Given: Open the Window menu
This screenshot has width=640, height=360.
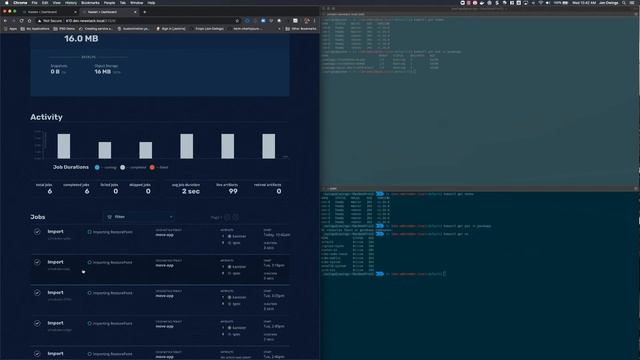Looking at the screenshot, I should [x=136, y=2].
